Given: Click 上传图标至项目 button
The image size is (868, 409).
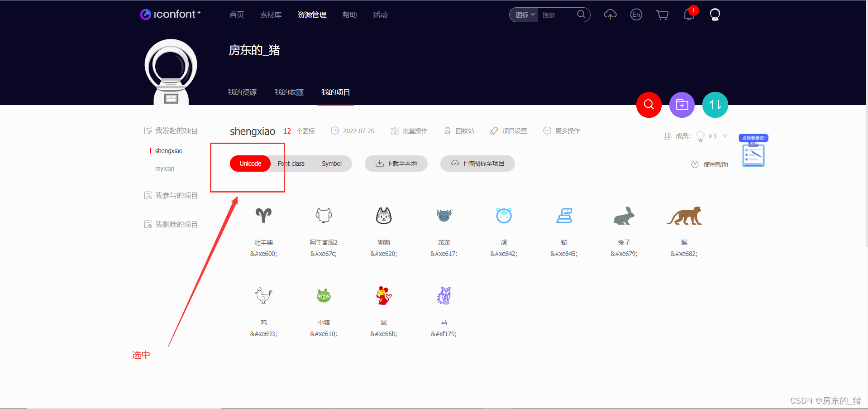Looking at the screenshot, I should pyautogui.click(x=477, y=164).
